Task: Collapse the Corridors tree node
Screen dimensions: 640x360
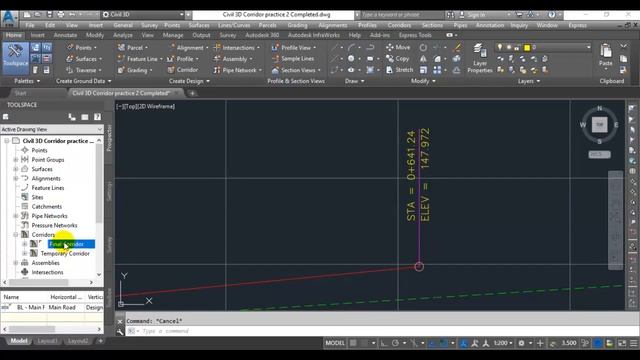Action: [16, 235]
